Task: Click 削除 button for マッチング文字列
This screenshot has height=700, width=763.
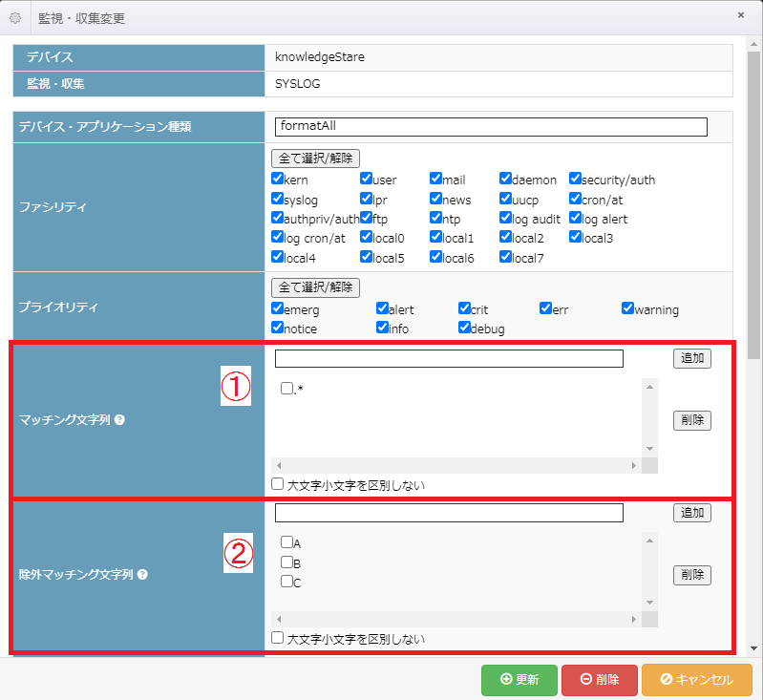Action: tap(692, 420)
